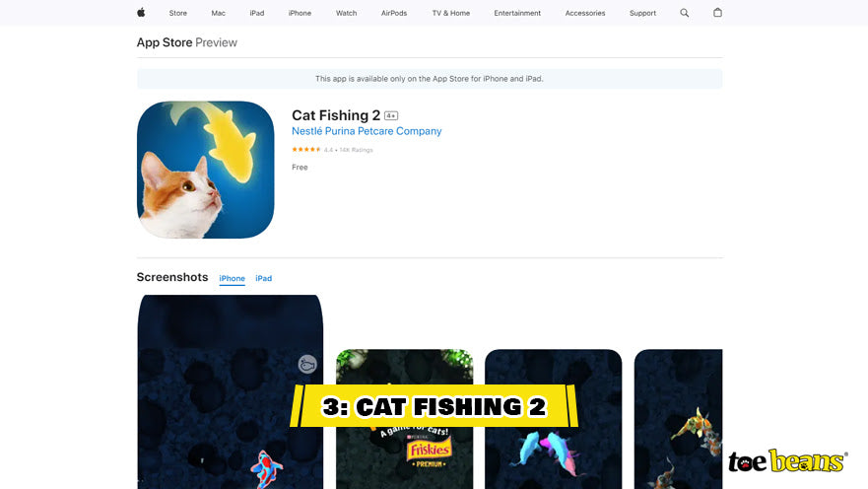Screen dimensions: 868x489
Task: Open the Support menu item
Action: (x=642, y=13)
